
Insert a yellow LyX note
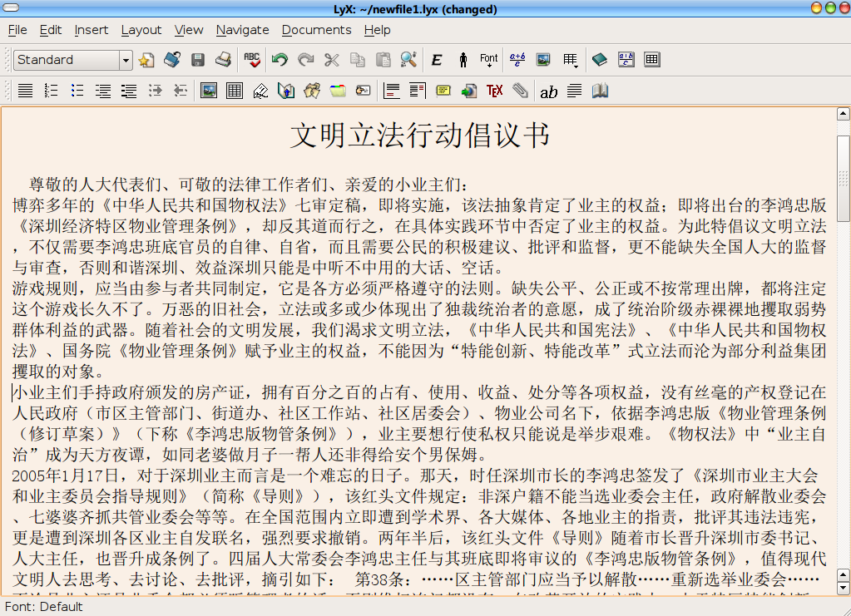point(443,91)
